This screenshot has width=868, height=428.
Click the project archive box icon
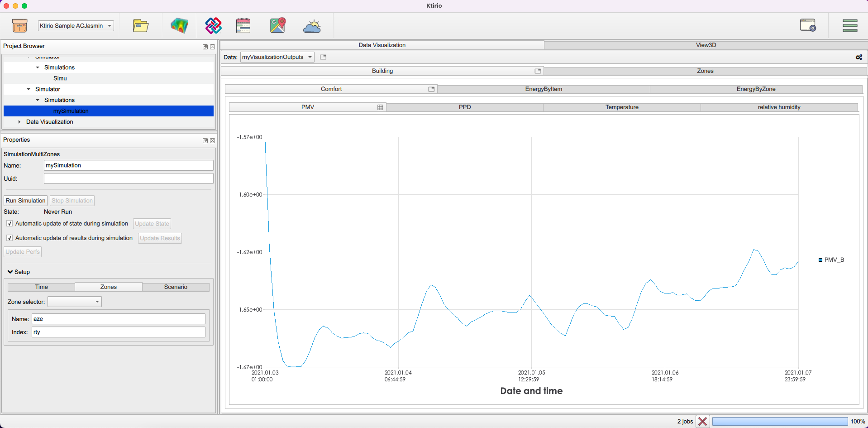(x=19, y=26)
